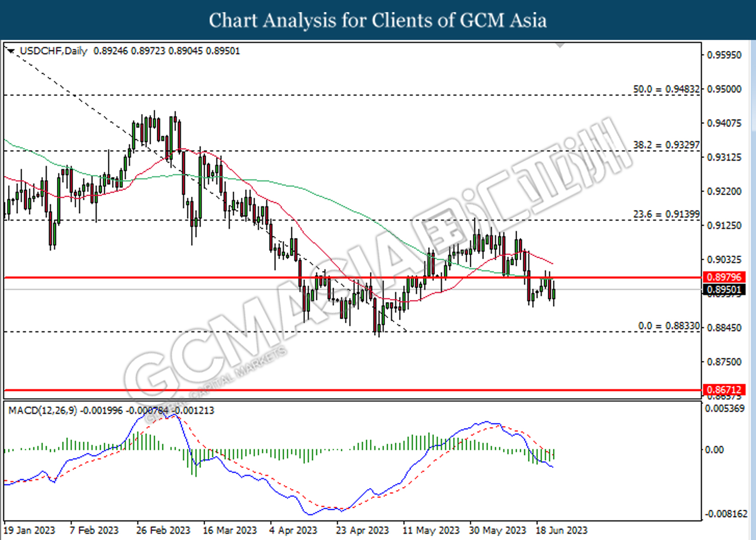Click the 0.93125 price scale value
Screen dimensions: 756x540
(x=724, y=157)
